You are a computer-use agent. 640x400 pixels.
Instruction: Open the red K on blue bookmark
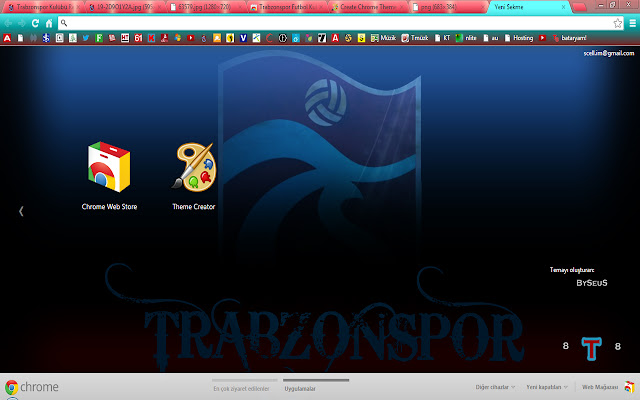(x=151, y=38)
